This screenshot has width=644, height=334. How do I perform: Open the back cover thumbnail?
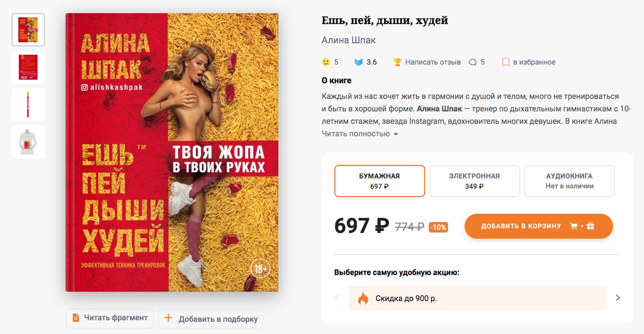28,67
